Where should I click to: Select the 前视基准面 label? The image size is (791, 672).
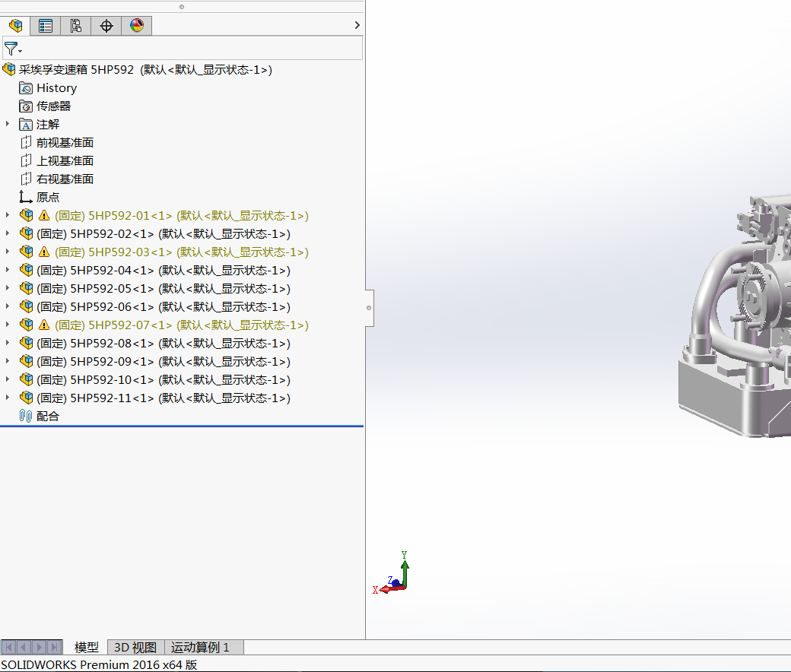(x=65, y=143)
